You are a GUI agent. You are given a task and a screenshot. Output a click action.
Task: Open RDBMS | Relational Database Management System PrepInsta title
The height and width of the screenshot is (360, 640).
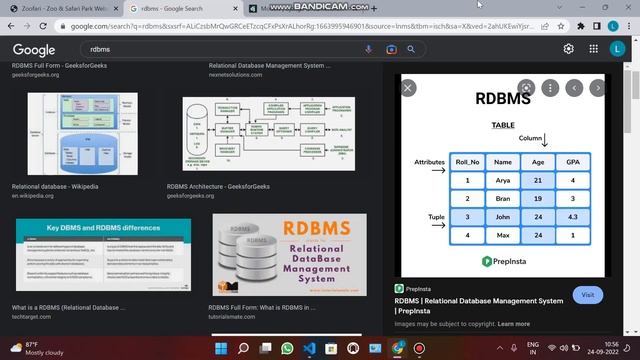point(479,306)
